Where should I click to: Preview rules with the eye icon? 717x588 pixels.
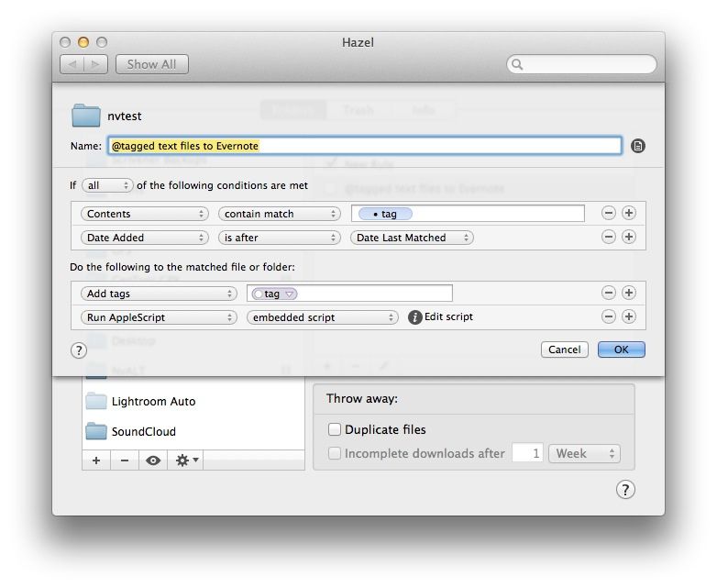coord(153,460)
